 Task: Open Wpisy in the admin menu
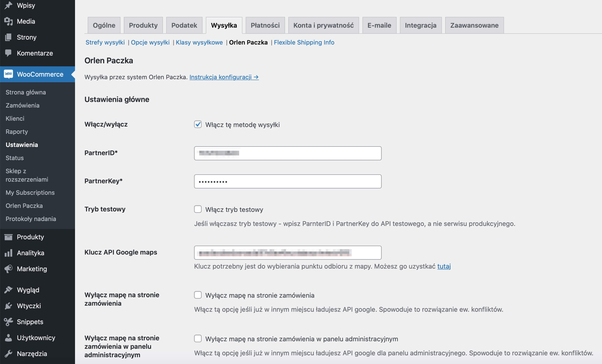tap(26, 5)
